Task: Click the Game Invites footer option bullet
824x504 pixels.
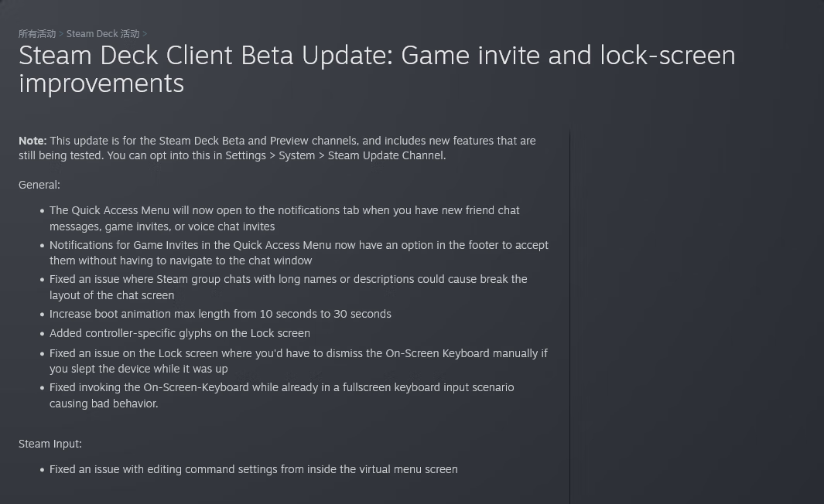Action: 299,253
